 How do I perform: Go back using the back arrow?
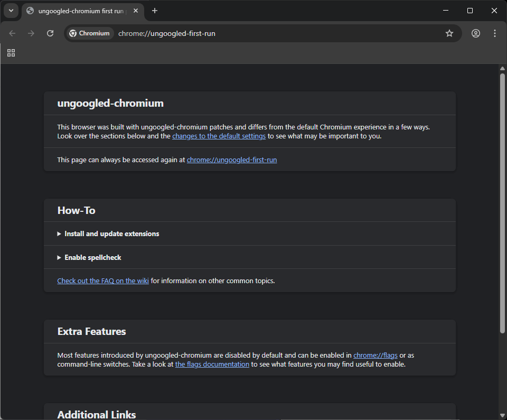point(12,33)
